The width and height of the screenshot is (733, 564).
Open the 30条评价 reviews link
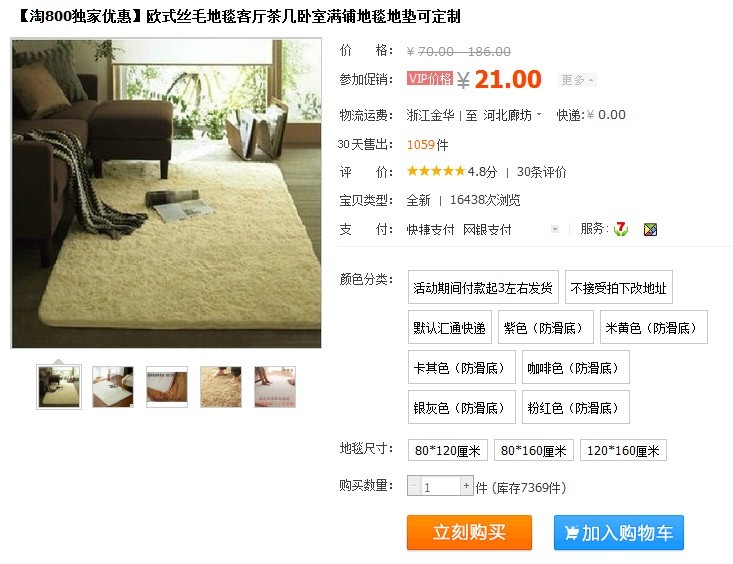coord(541,172)
